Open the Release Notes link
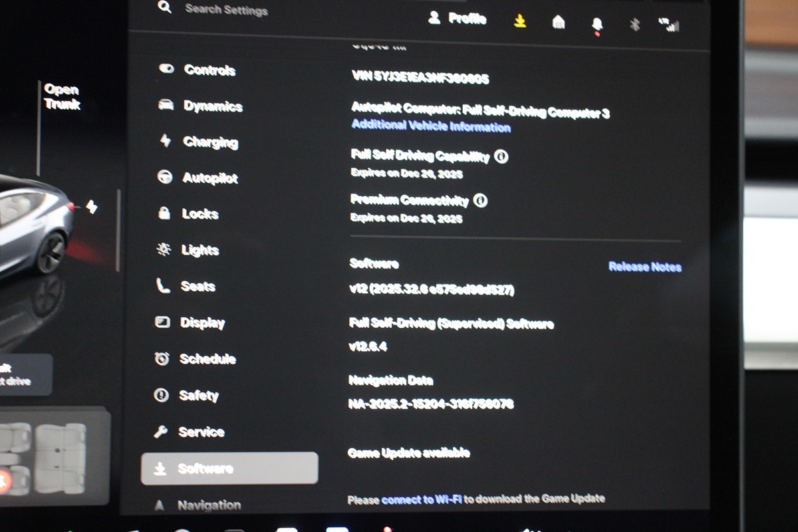This screenshot has height=532, width=798. [644, 267]
